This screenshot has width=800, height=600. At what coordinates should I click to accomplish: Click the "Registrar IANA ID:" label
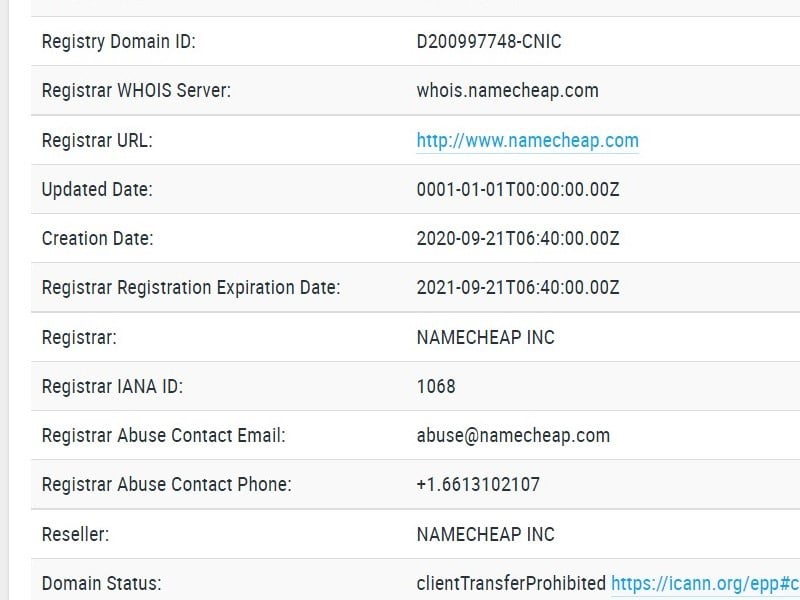pyautogui.click(x=112, y=386)
